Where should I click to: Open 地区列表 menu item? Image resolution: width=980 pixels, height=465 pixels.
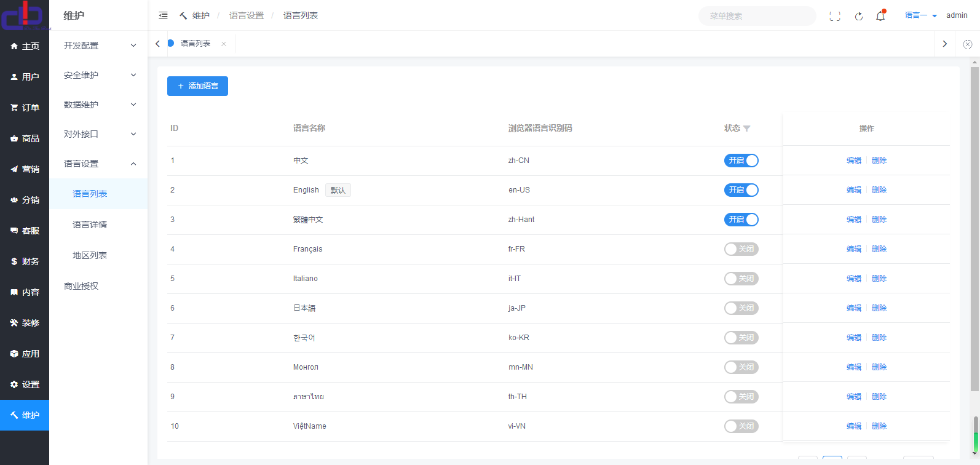pyautogui.click(x=90, y=255)
